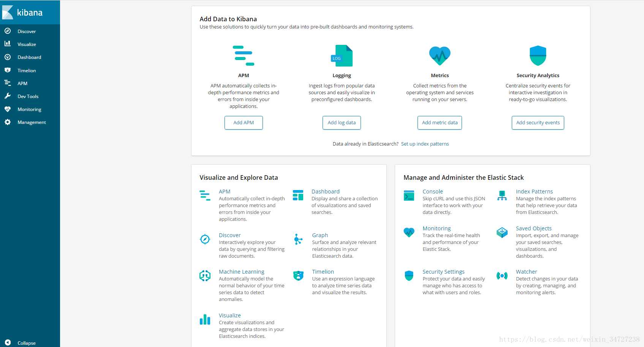Click the Graph nodes icon
Screen dimensions: 644x347
(x=298, y=239)
